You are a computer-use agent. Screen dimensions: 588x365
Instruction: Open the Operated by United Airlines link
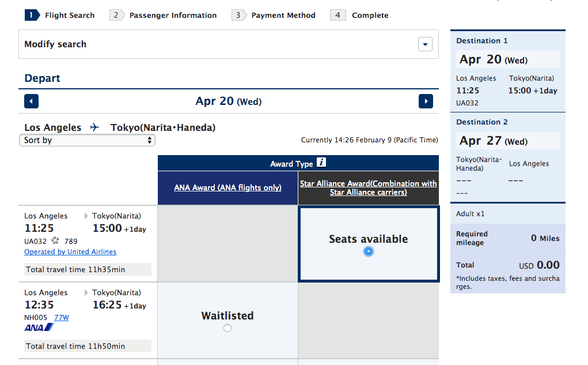(70, 251)
